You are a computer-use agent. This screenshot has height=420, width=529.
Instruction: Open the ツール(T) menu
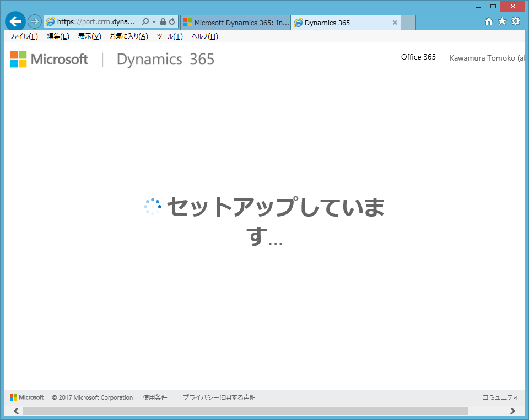point(170,36)
